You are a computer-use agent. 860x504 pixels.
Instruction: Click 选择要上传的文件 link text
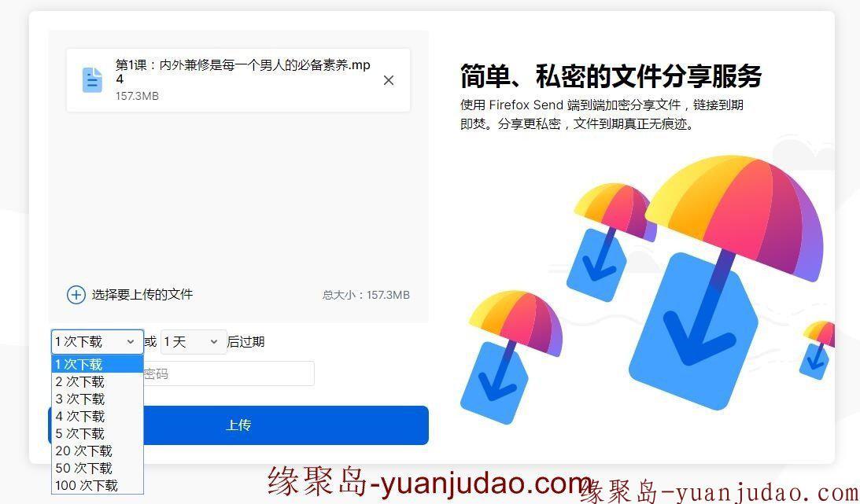coord(142,295)
